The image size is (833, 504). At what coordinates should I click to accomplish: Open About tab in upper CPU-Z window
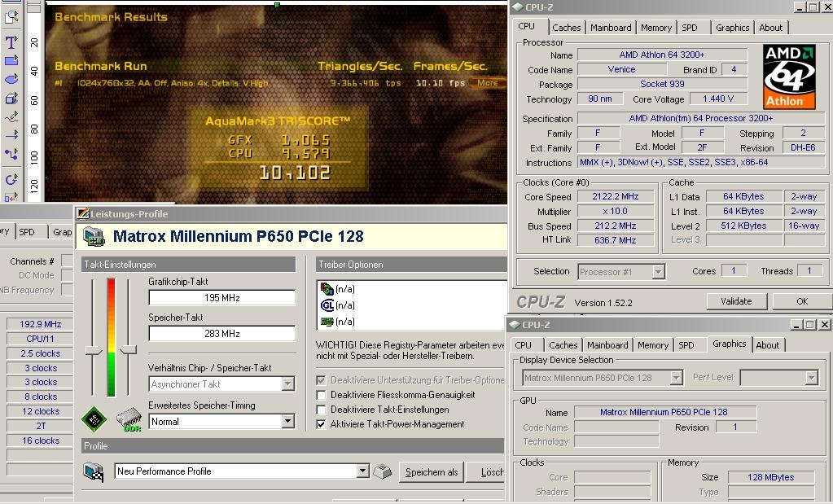coord(771,28)
